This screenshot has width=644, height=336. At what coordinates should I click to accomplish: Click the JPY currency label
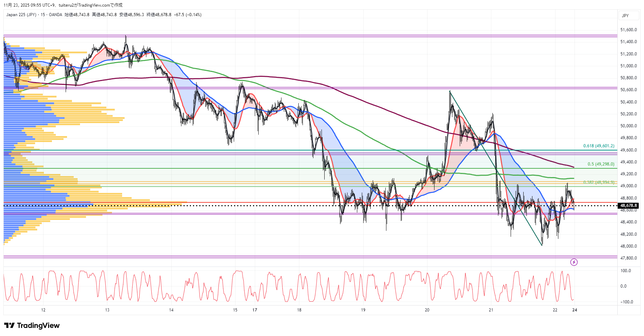point(625,16)
